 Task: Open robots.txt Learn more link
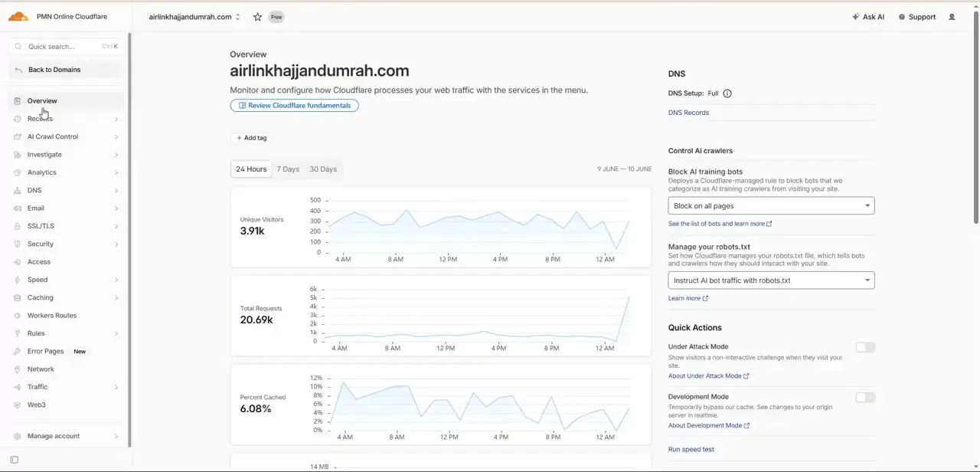click(688, 299)
